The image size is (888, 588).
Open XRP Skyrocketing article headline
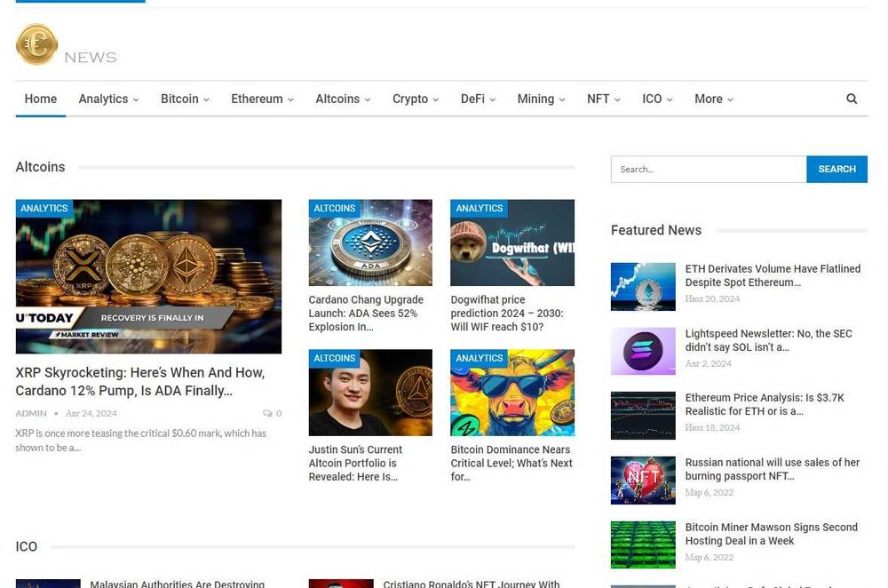[140, 381]
